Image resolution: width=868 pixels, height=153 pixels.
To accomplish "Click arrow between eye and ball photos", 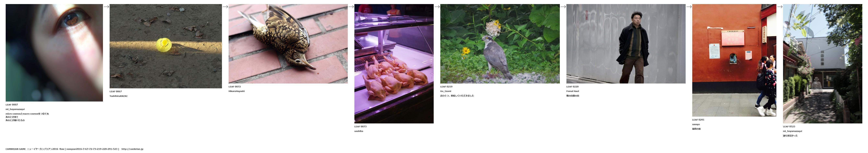I will pyautogui.click(x=106, y=7).
